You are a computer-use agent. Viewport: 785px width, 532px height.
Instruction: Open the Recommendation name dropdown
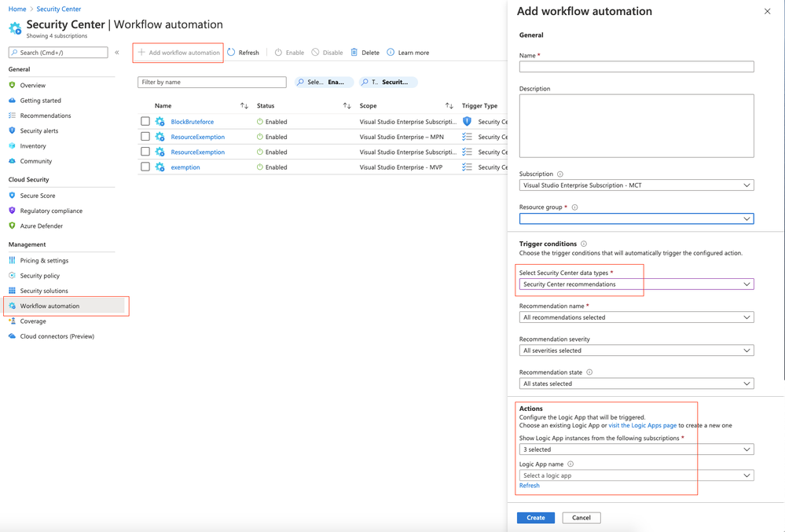[x=636, y=317]
